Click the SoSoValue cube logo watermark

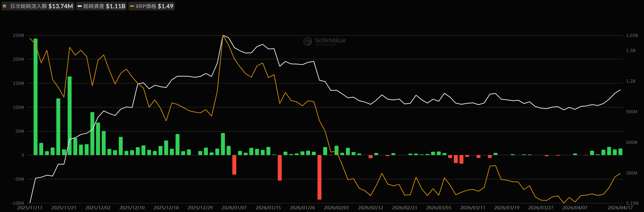coord(307,41)
